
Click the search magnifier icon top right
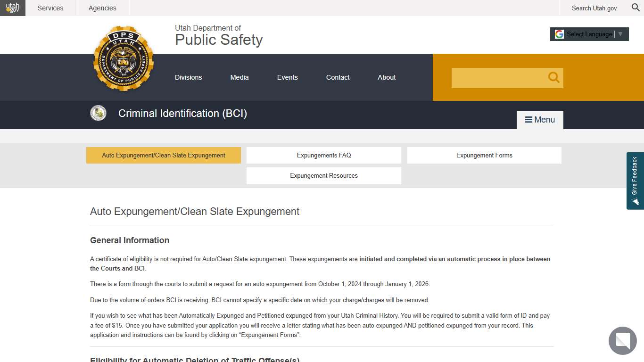tap(635, 8)
